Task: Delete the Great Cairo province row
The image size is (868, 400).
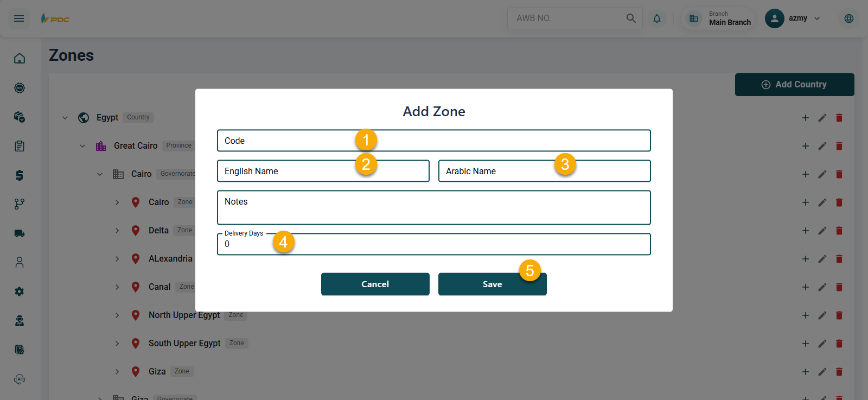Action: [x=839, y=146]
